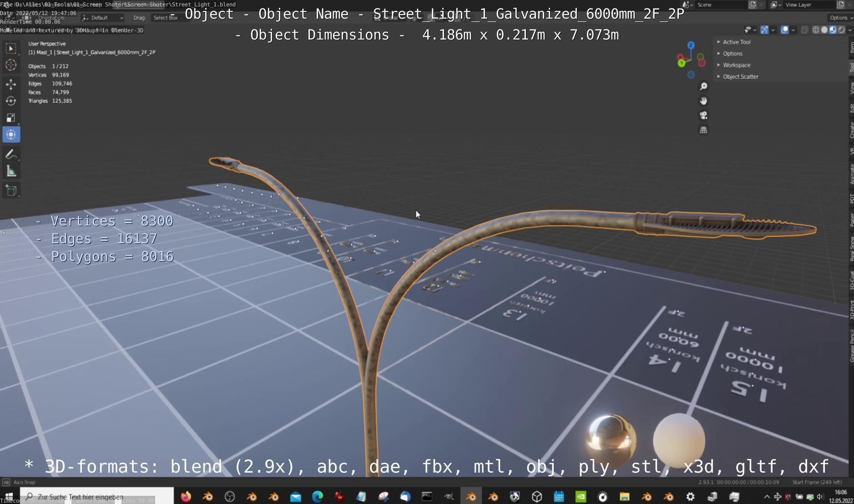Click the View Layer name field

(810, 5)
